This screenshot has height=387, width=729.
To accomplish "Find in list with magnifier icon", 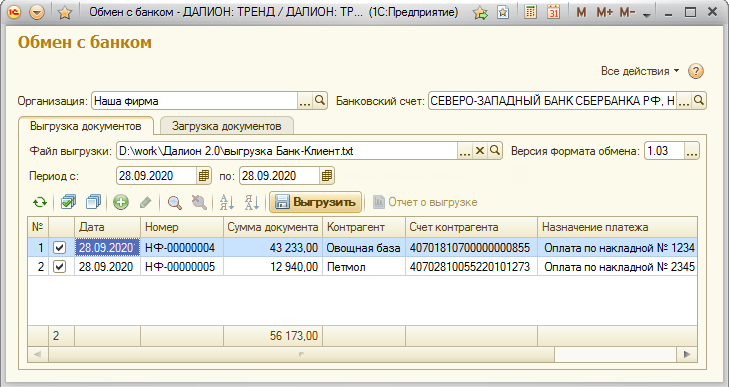I will [174, 202].
